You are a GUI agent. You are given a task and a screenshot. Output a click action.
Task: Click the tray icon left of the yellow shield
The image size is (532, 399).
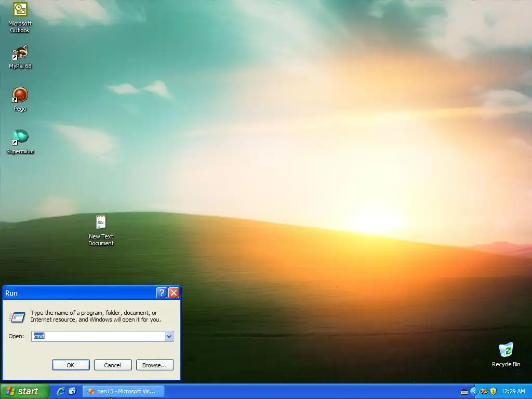(x=484, y=391)
